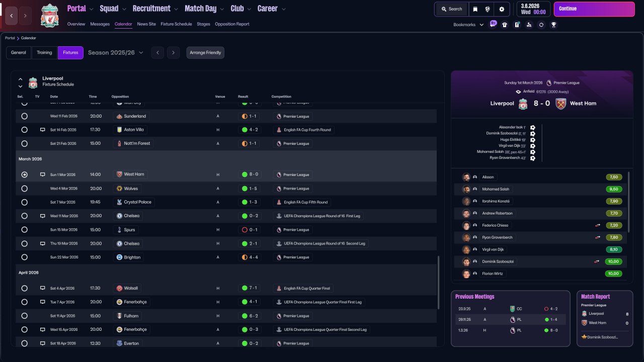
Task: Open the trophy competitions shortcut icon
Action: [x=553, y=25]
